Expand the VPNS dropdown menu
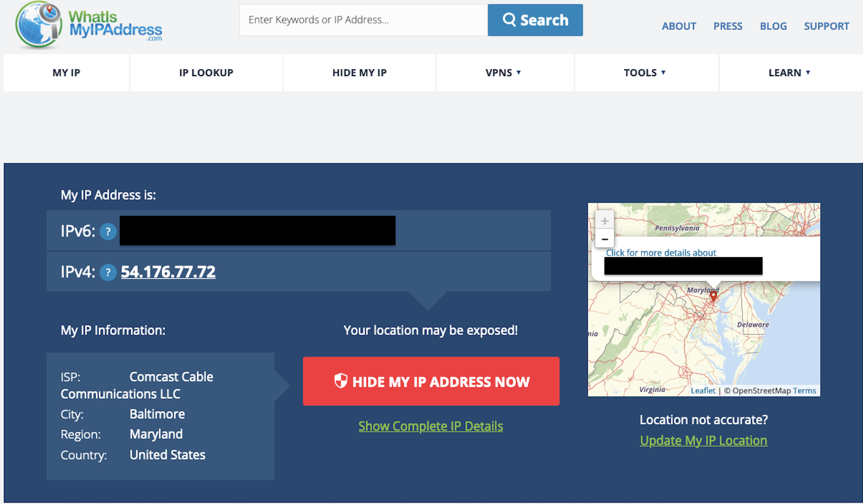 coord(504,73)
